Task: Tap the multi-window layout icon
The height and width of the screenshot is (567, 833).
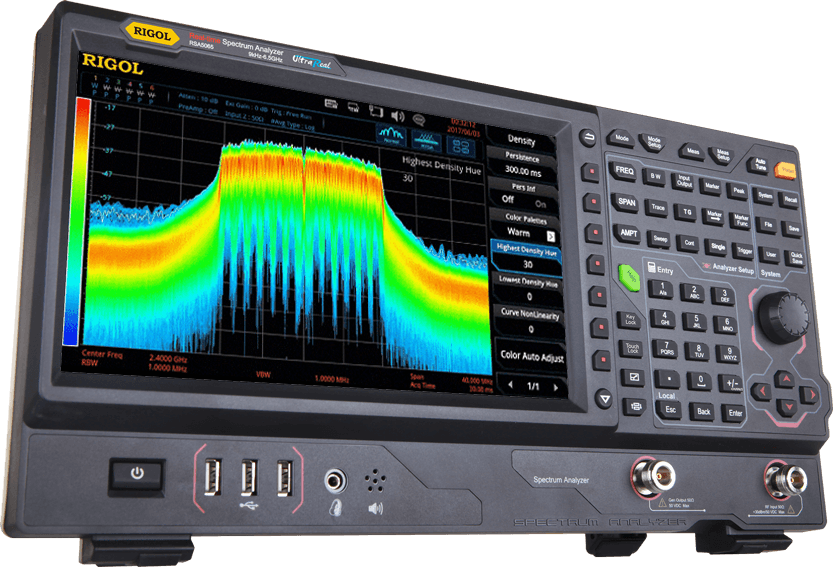Action: [461, 147]
